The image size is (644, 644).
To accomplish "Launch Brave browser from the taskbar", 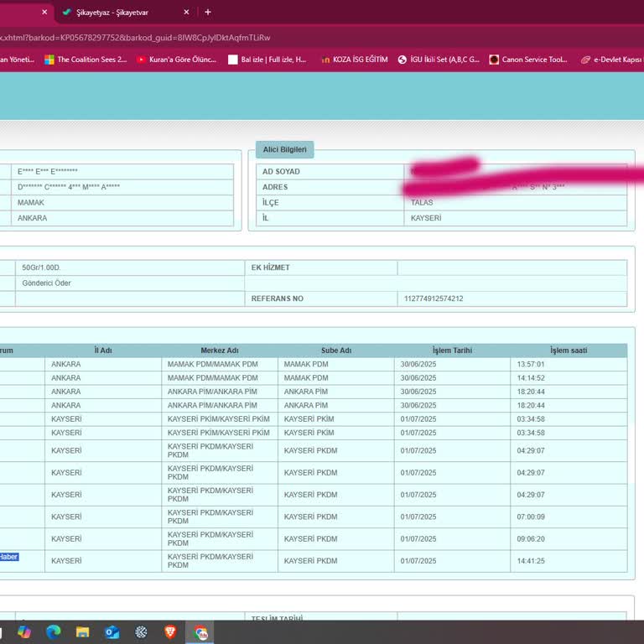I will (170, 631).
